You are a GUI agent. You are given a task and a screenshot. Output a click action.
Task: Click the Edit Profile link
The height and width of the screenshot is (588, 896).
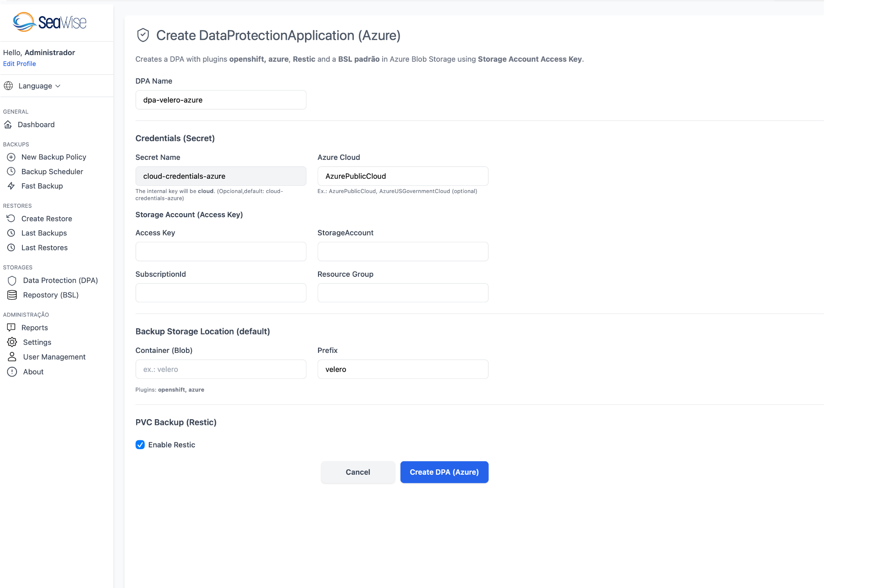coord(19,64)
